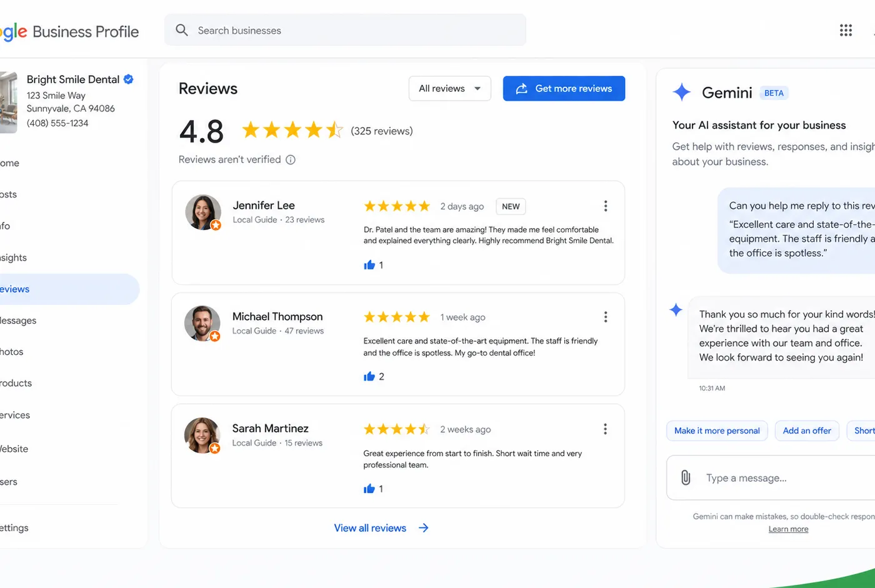Image resolution: width=875 pixels, height=588 pixels.
Task: Click the name Jennifer Lee
Action: 264,206
